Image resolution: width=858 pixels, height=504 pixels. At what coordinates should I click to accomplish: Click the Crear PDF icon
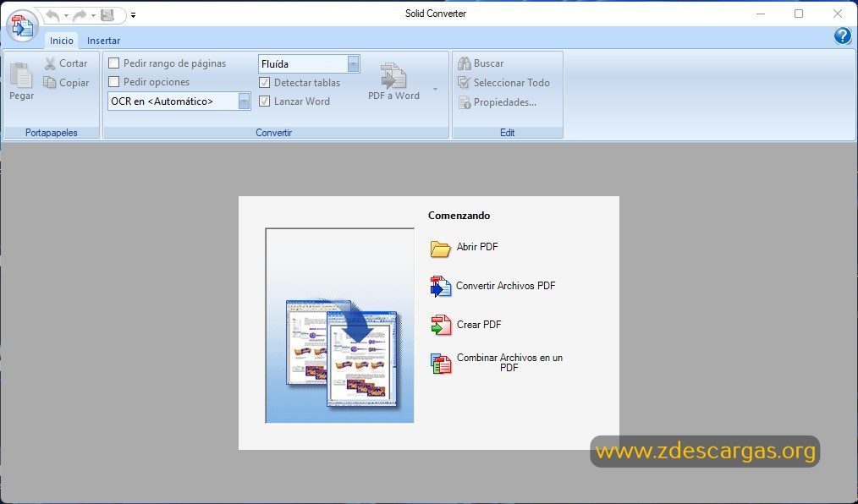(441, 325)
